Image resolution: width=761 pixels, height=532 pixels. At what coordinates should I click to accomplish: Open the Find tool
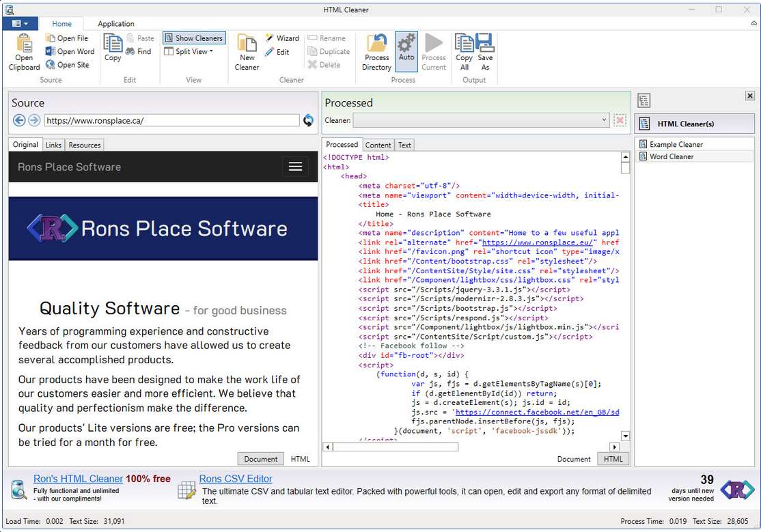tap(138, 51)
